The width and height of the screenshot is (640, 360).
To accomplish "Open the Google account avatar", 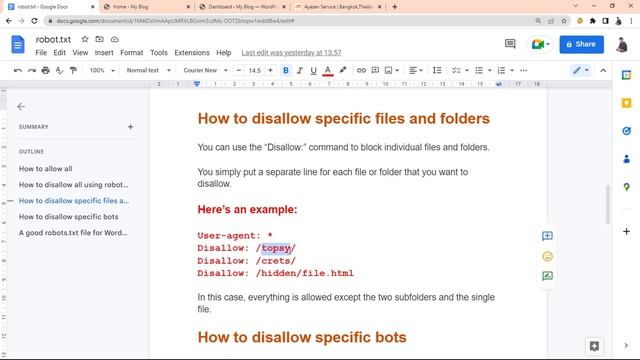I will coord(622,44).
